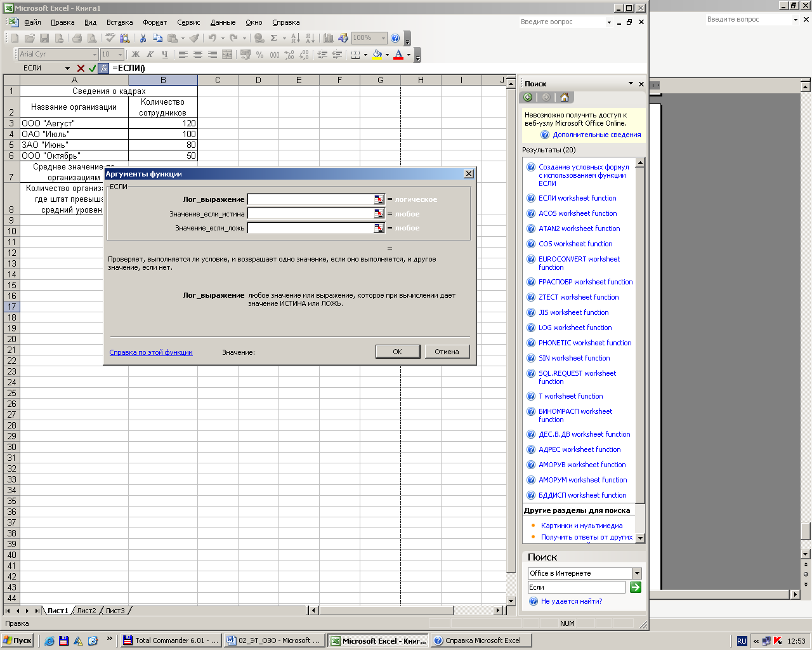The height and width of the screenshot is (650, 812).
Task: Open the Сервис menu
Action: point(188,22)
